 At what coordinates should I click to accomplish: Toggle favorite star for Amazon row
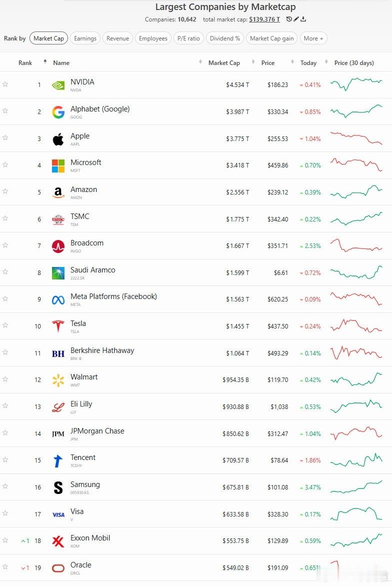(5, 191)
